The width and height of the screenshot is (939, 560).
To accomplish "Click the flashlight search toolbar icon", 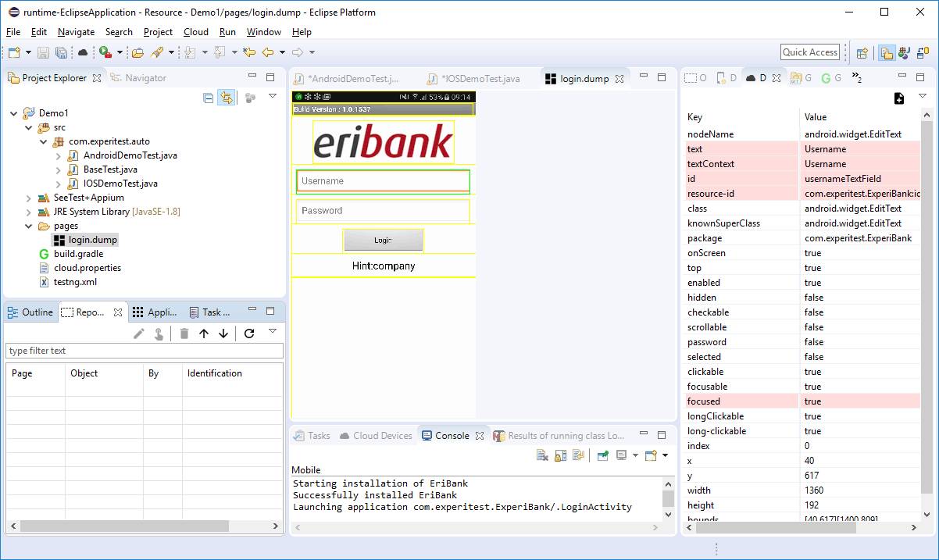I will [x=157, y=52].
